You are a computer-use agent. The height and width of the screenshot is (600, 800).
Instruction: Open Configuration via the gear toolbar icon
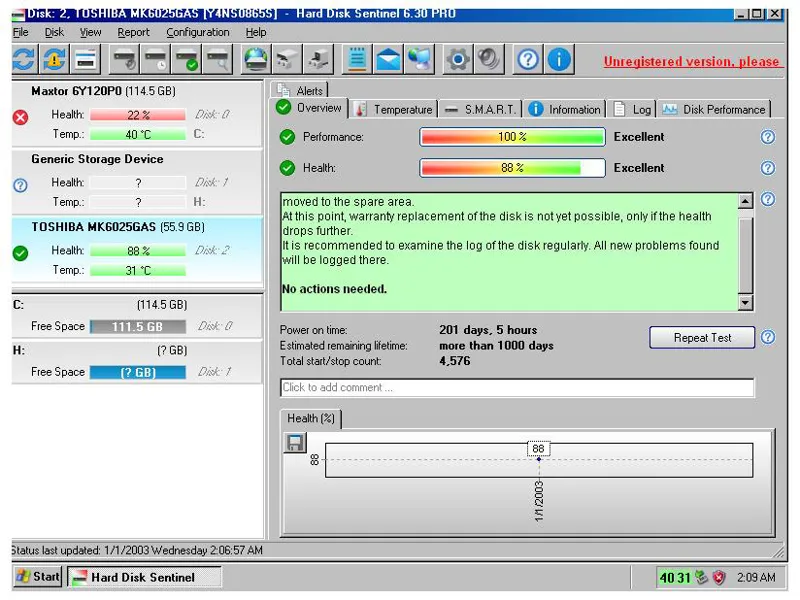[x=458, y=60]
